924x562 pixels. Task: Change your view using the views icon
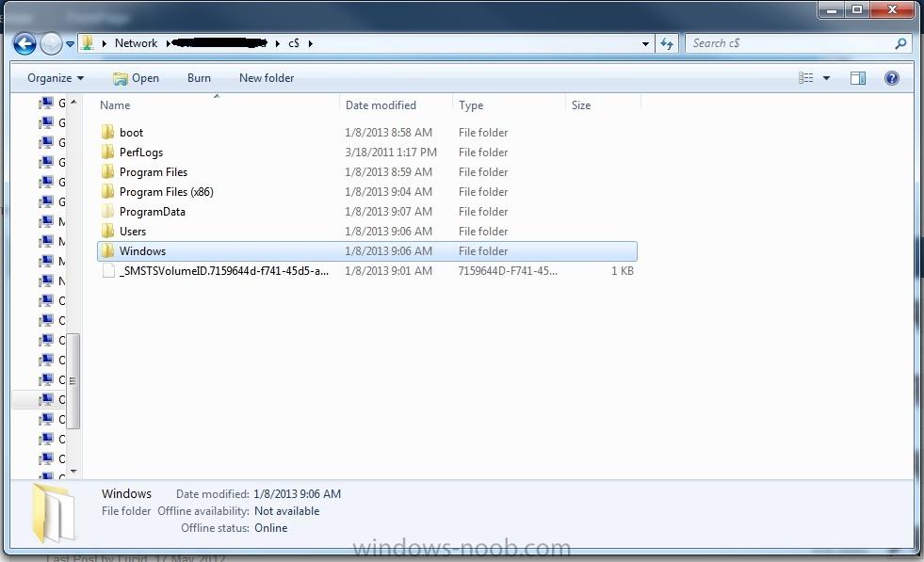[805, 78]
